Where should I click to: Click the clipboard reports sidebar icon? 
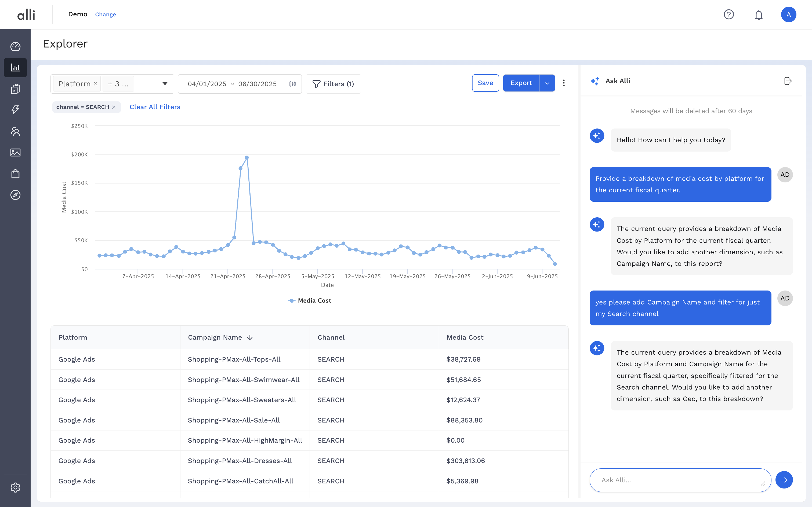[15, 89]
